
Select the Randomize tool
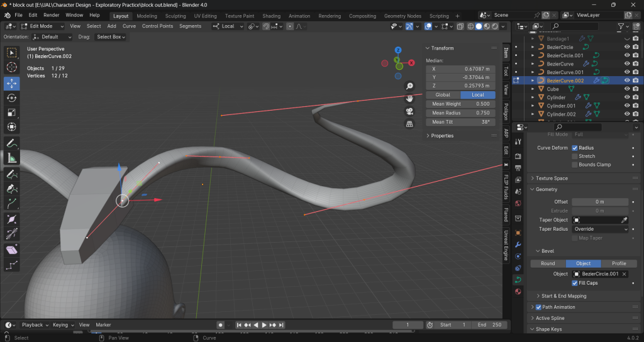tap(11, 265)
